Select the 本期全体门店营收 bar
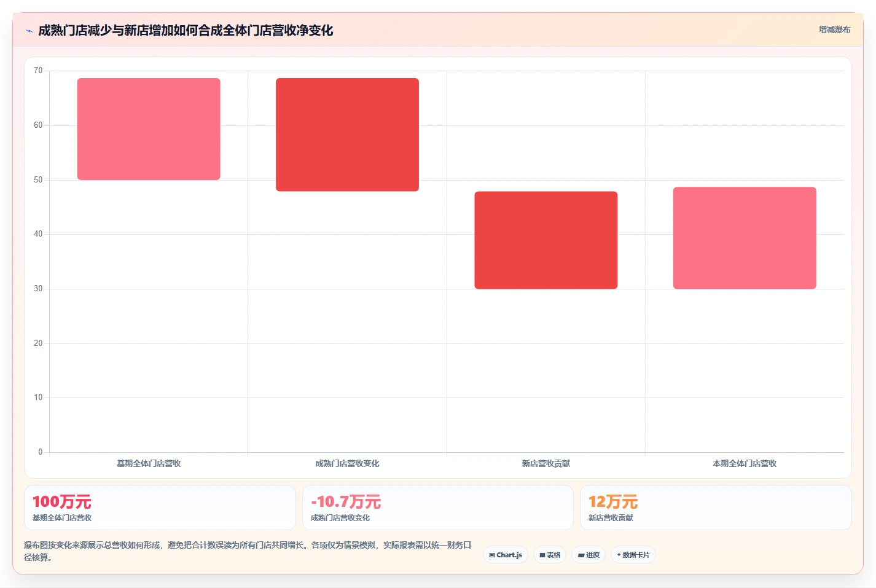 (x=745, y=238)
